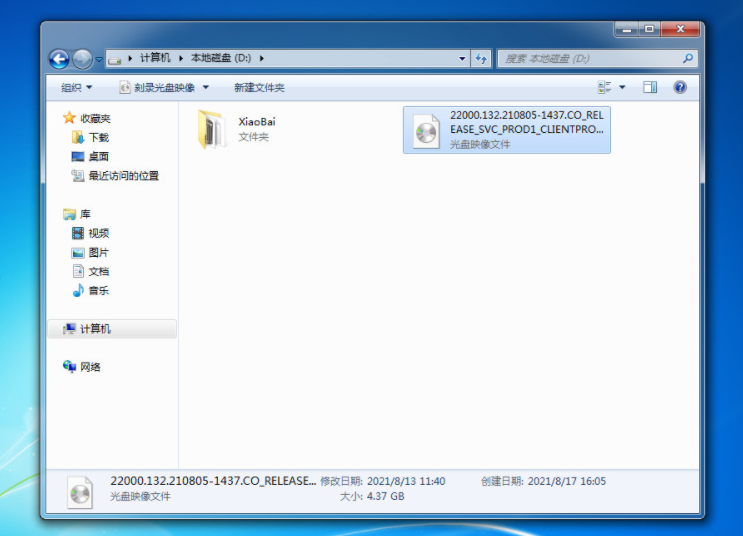Open the 视频 library
The height and width of the screenshot is (536, 743).
[x=99, y=233]
